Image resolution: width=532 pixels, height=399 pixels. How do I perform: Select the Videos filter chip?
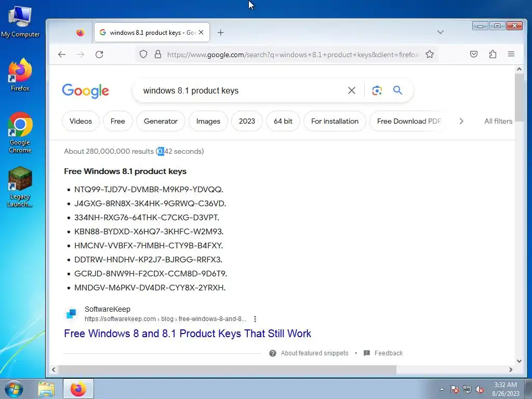click(81, 121)
